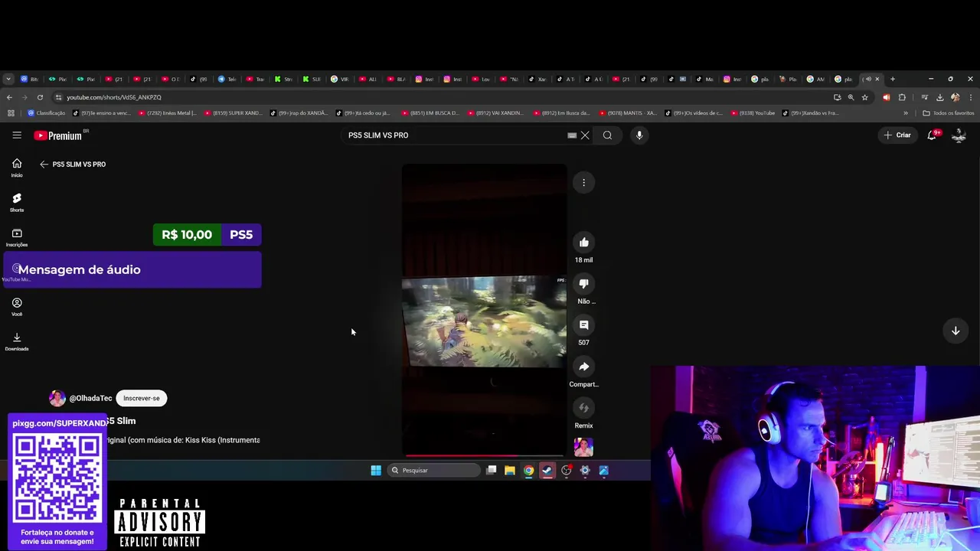Open the MANTIS bookmark
The image size is (980, 551).
[628, 113]
